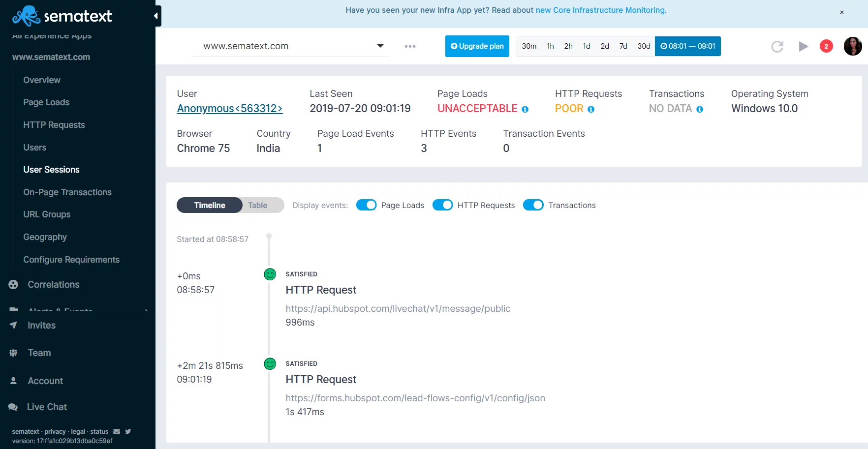Open the www.sematext.com app selector dropdown

[290, 46]
